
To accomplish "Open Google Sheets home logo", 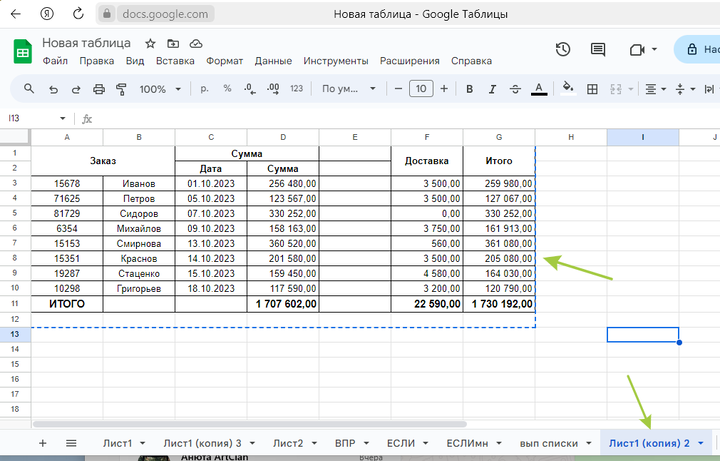I will (x=22, y=51).
